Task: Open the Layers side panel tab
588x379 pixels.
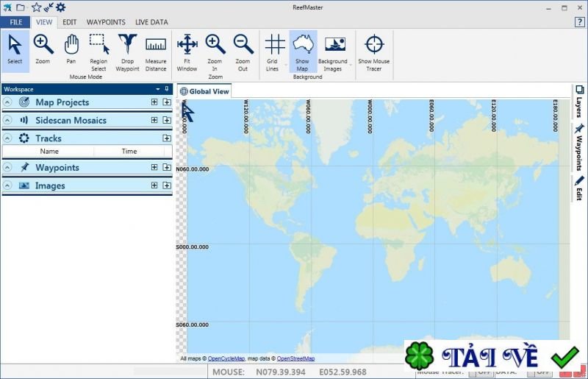Action: tap(579, 102)
